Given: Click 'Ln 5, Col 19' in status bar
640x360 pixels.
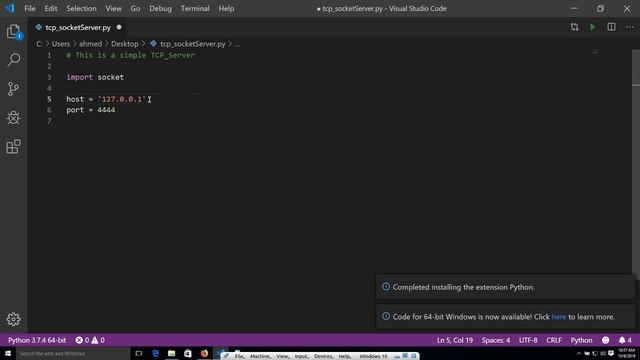Looking at the screenshot, I should [x=455, y=340].
